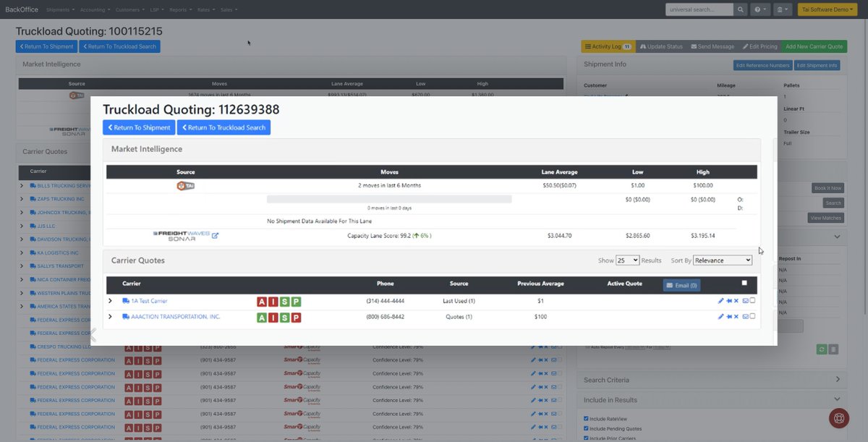Click the truck icon beside BILLS TRUCKING in the background list
The image size is (868, 442).
(33, 186)
